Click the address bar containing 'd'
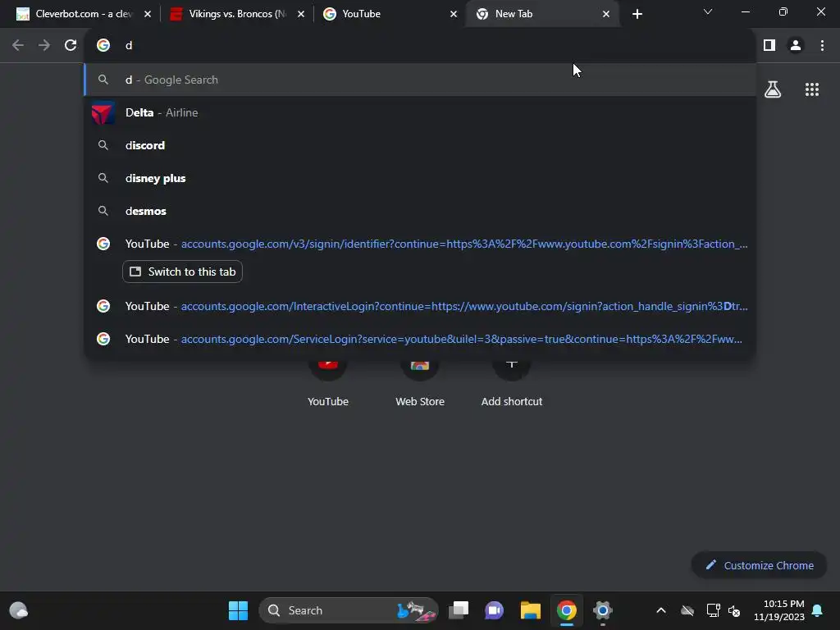The image size is (840, 630). [x=421, y=46]
